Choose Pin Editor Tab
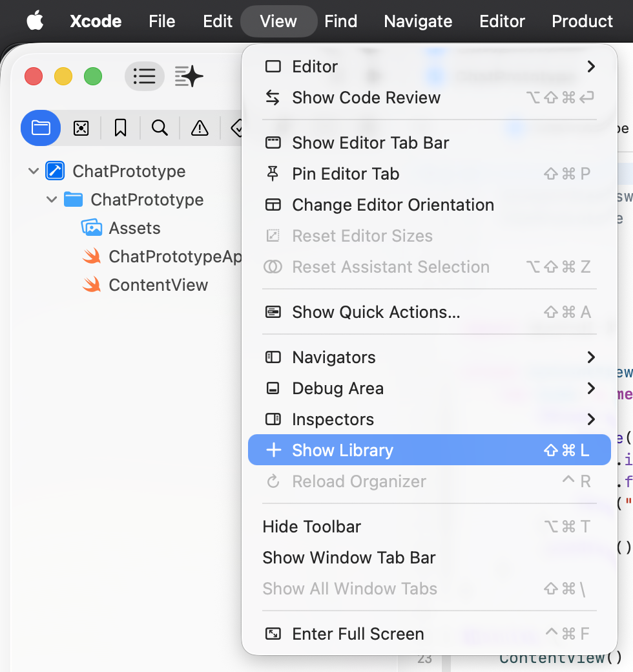 click(x=430, y=174)
